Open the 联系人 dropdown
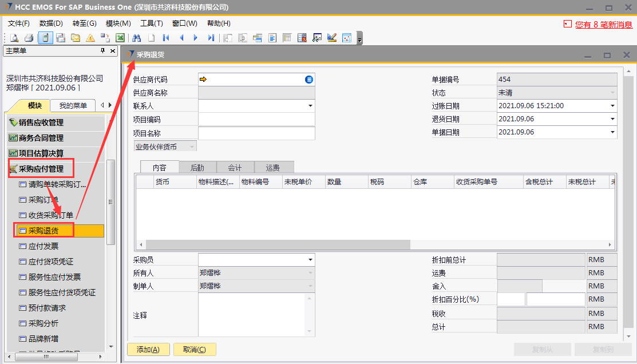This screenshot has height=364, width=637. (x=310, y=106)
